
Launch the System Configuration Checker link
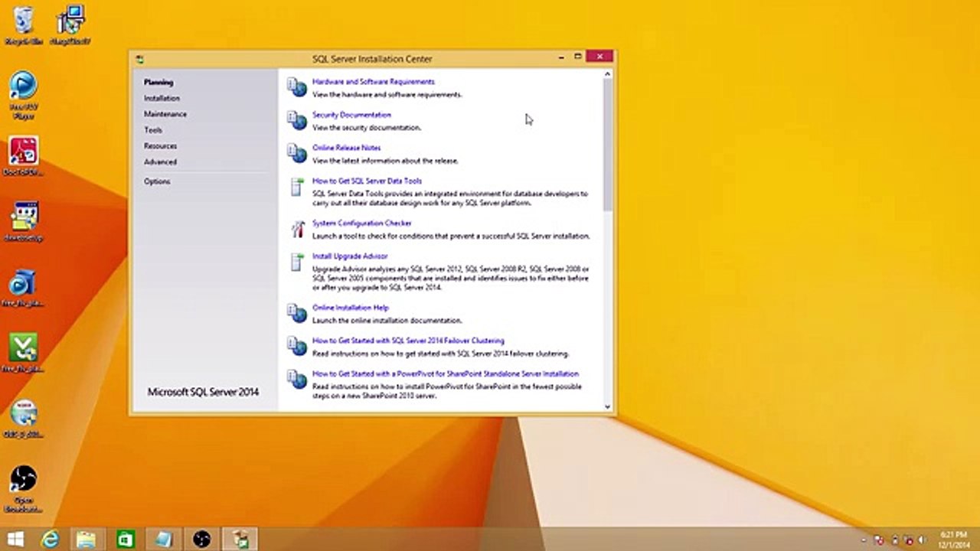[x=362, y=223]
